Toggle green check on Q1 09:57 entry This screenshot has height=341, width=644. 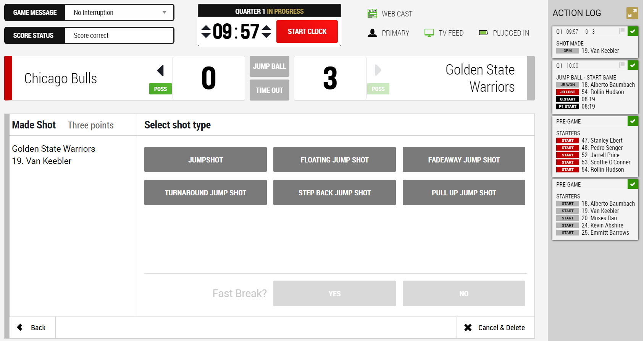(633, 31)
